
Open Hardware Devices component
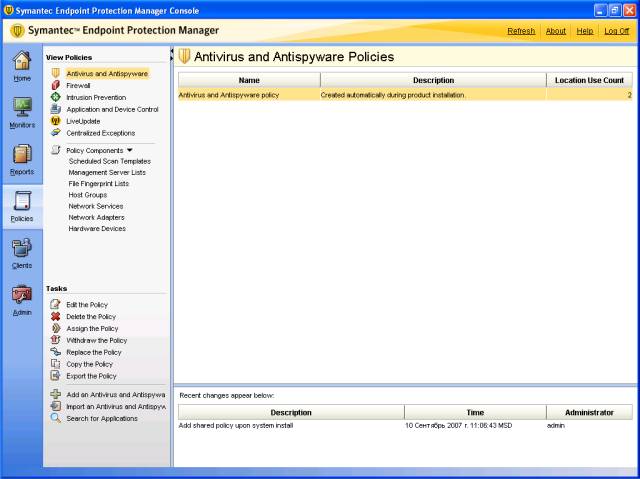click(x=97, y=228)
